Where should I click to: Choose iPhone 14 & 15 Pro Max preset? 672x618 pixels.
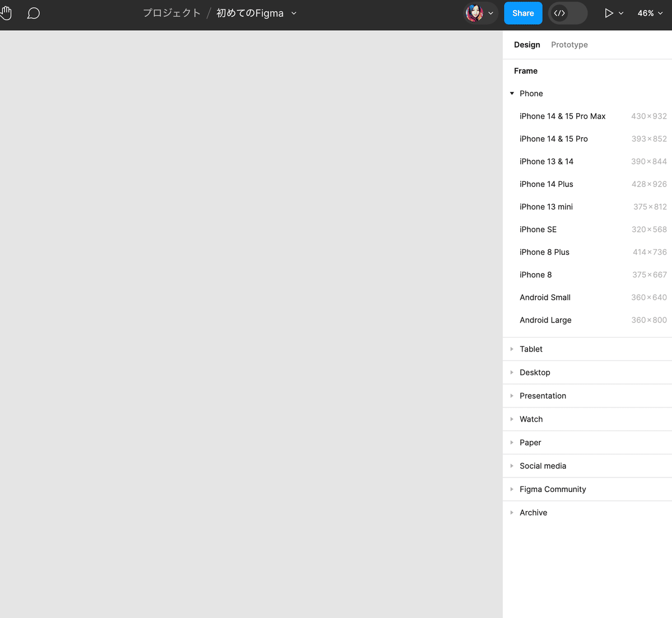tap(587, 116)
